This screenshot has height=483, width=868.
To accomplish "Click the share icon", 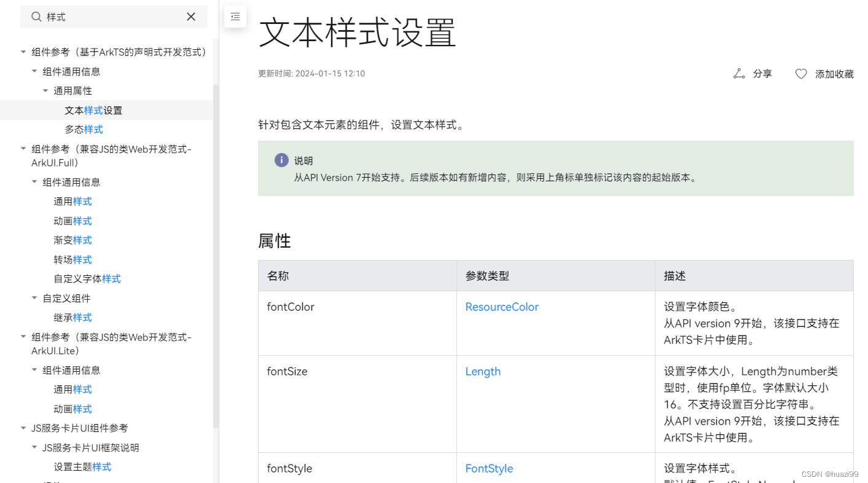I will tap(739, 74).
